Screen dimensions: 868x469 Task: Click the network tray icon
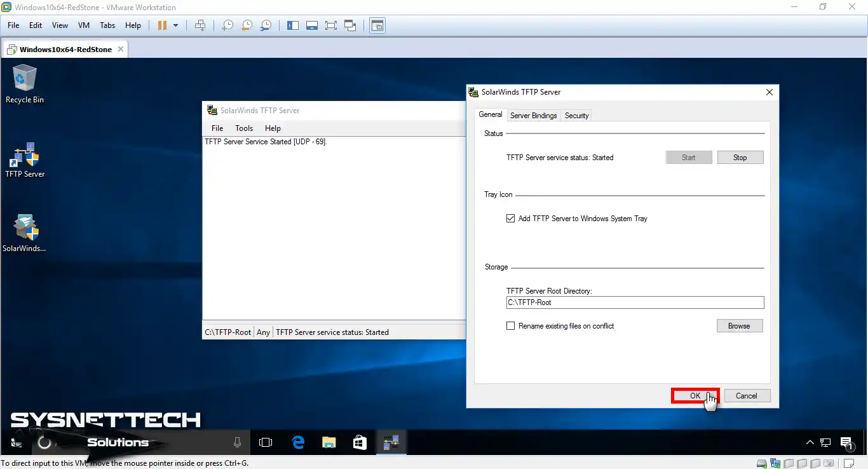point(825,442)
